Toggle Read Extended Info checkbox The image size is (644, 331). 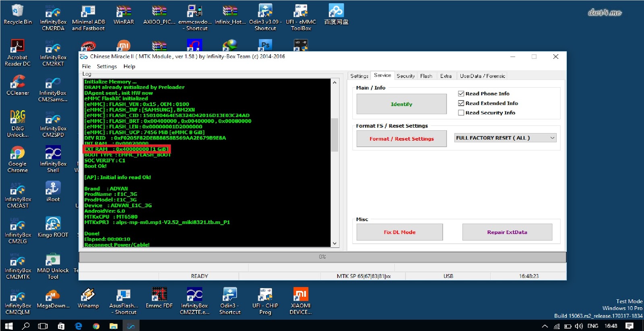point(461,103)
